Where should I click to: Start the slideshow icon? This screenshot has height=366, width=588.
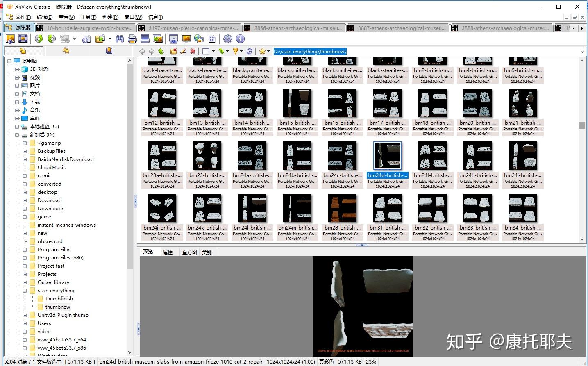click(186, 39)
